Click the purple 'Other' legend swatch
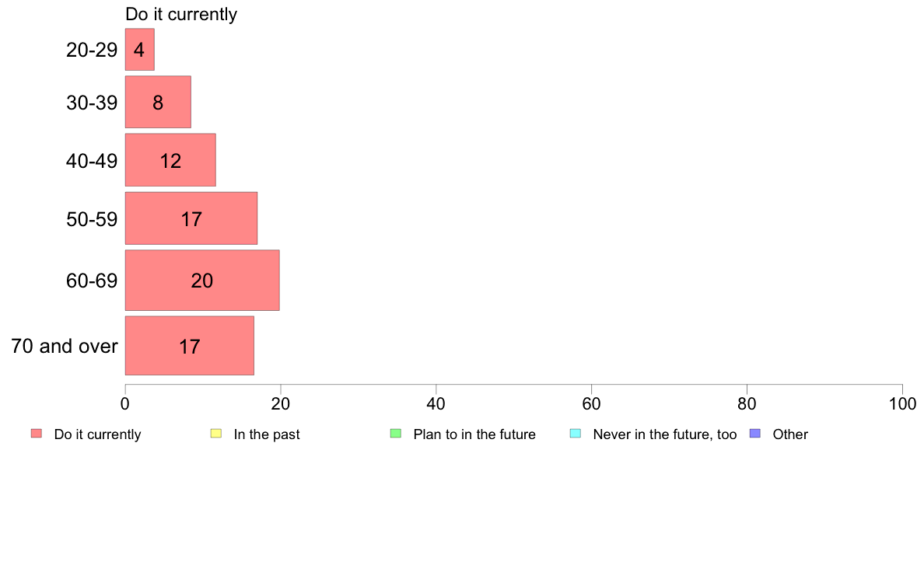The width and height of the screenshot is (924, 572). (755, 434)
